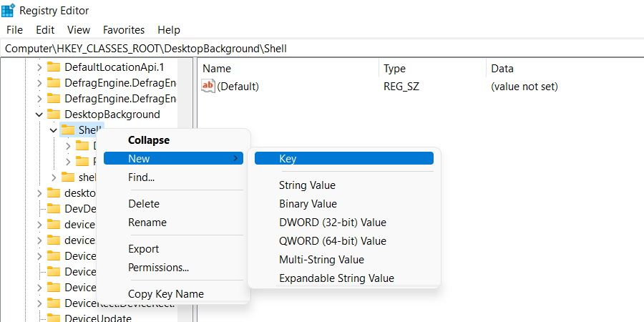This screenshot has width=644, height=322.
Task: Click the DeviceUpdate folder icon
Action: pyautogui.click(x=54, y=318)
